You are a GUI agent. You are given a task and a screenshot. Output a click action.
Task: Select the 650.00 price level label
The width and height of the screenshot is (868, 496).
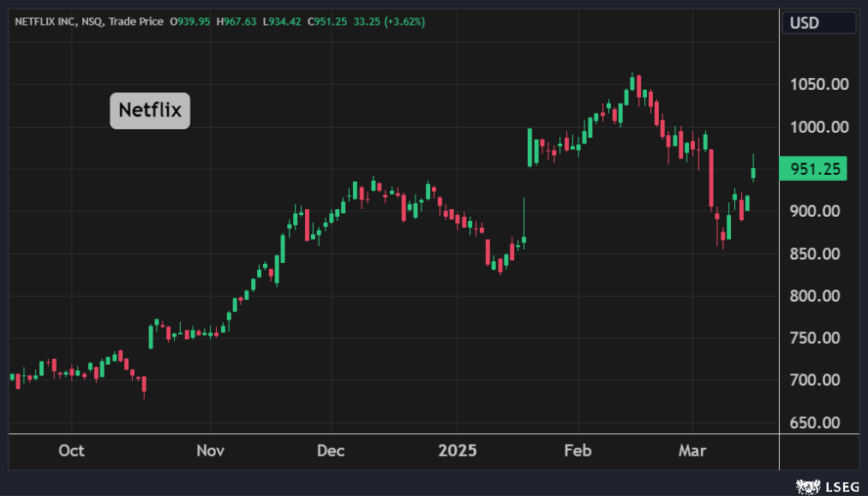(x=820, y=422)
